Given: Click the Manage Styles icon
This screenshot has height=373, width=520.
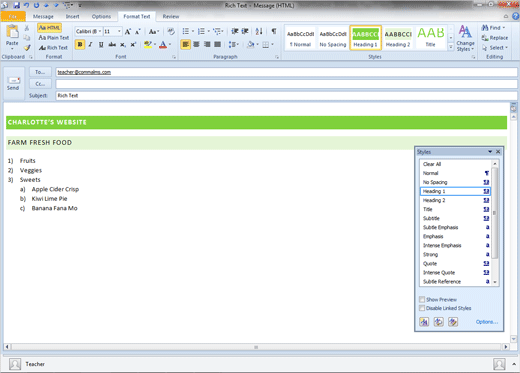Looking at the screenshot, I should tap(453, 322).
